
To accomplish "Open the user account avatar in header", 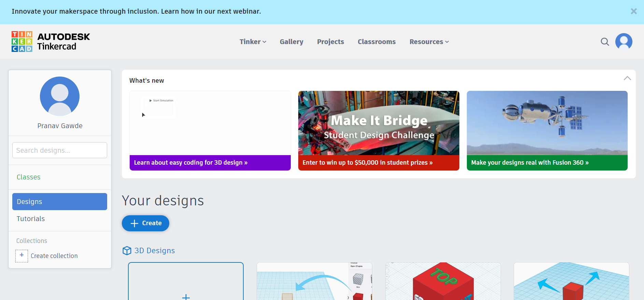I will (624, 42).
